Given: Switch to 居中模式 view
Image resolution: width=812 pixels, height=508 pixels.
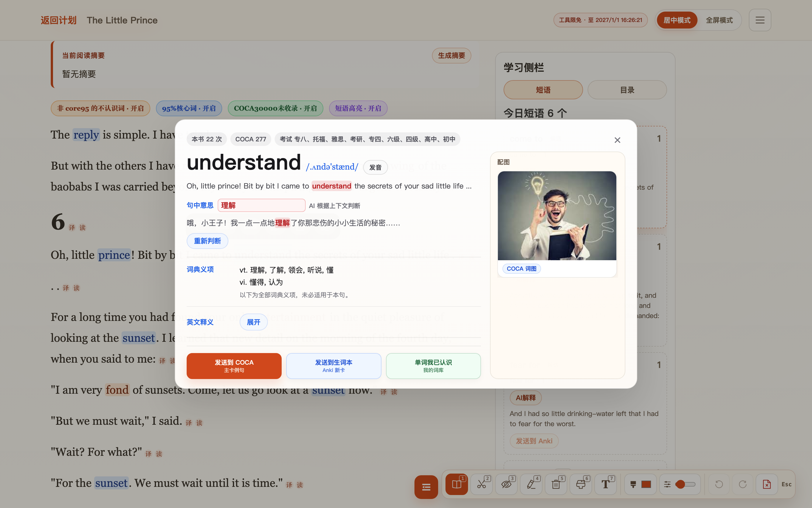Looking at the screenshot, I should 677,20.
